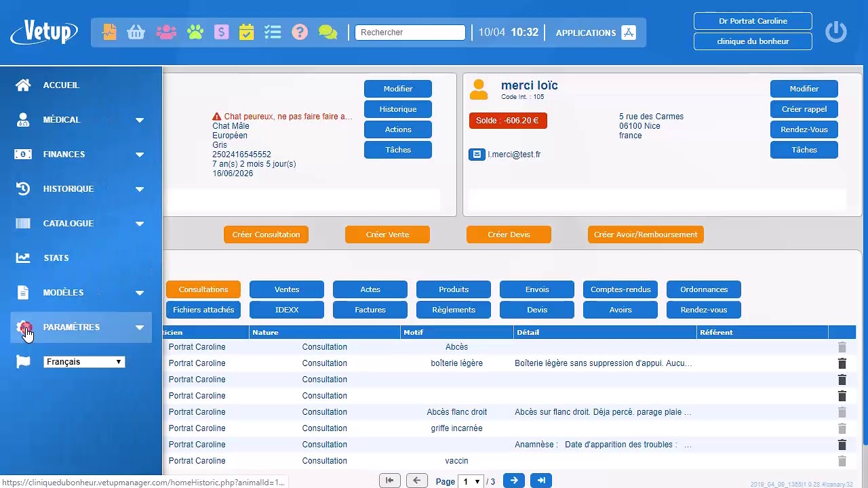Click the Créer Consultation button

266,234
